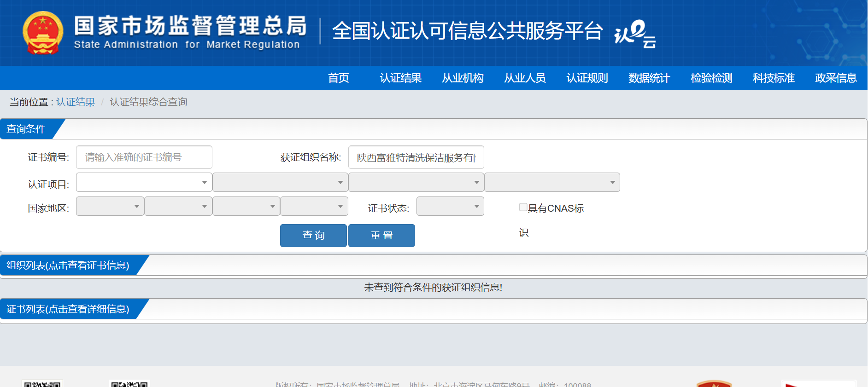The width and height of the screenshot is (868, 387).
Task: Click the 证书列表 section header
Action: (68, 309)
